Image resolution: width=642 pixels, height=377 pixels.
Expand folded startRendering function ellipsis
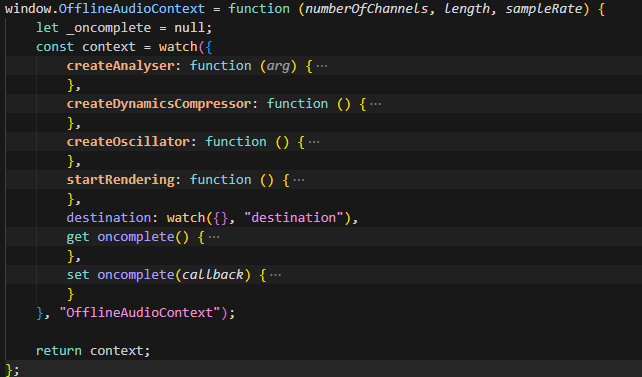pos(299,180)
